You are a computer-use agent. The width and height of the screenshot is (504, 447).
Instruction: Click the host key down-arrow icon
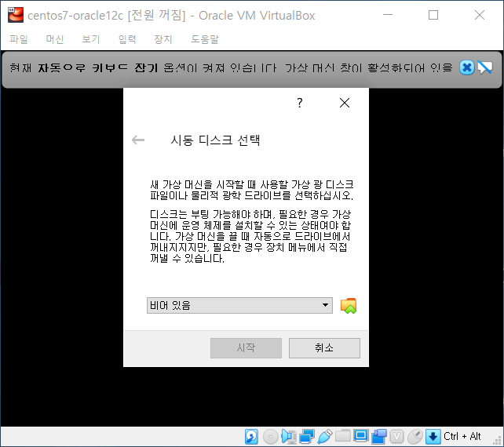point(433,437)
